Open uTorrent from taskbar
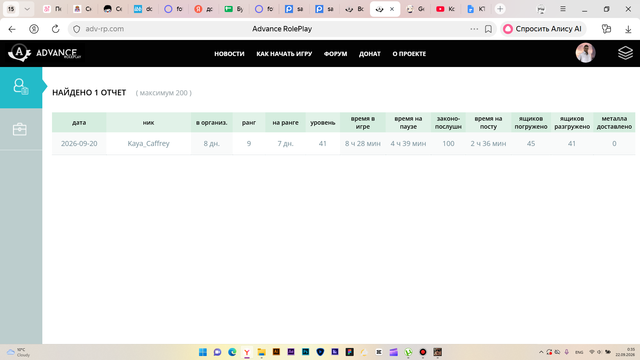Image resolution: width=640 pixels, height=360 pixels. pyautogui.click(x=408, y=352)
